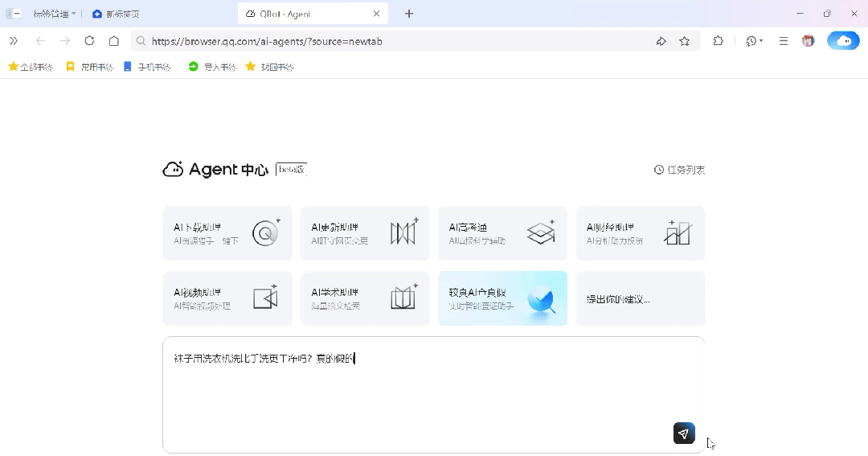Screen dimensions: 868x456
Task: Go back with the back arrow
Action: click(x=40, y=41)
